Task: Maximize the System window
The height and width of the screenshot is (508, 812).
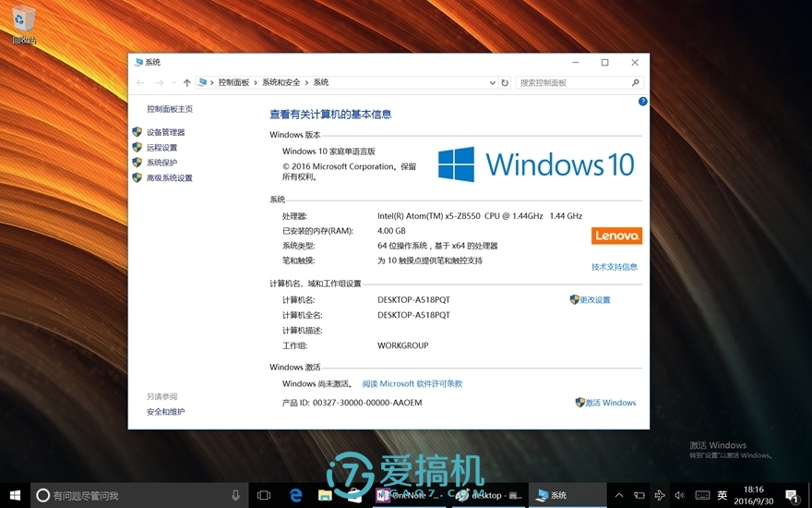Action: (x=604, y=62)
